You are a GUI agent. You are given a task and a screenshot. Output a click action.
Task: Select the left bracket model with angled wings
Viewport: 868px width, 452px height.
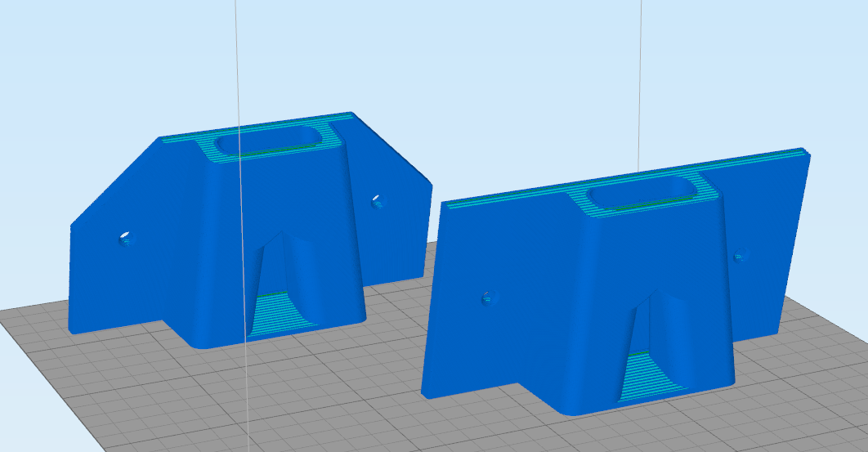(250, 230)
